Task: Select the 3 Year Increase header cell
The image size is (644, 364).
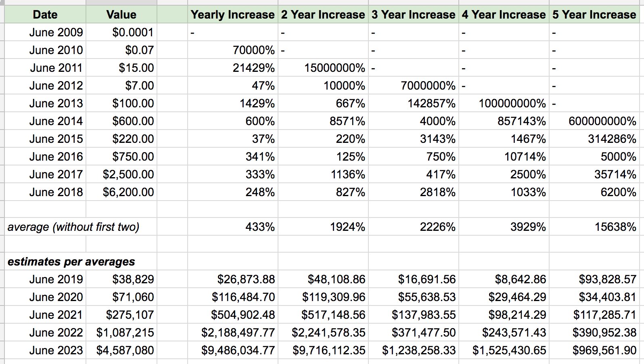Action: [x=414, y=15]
